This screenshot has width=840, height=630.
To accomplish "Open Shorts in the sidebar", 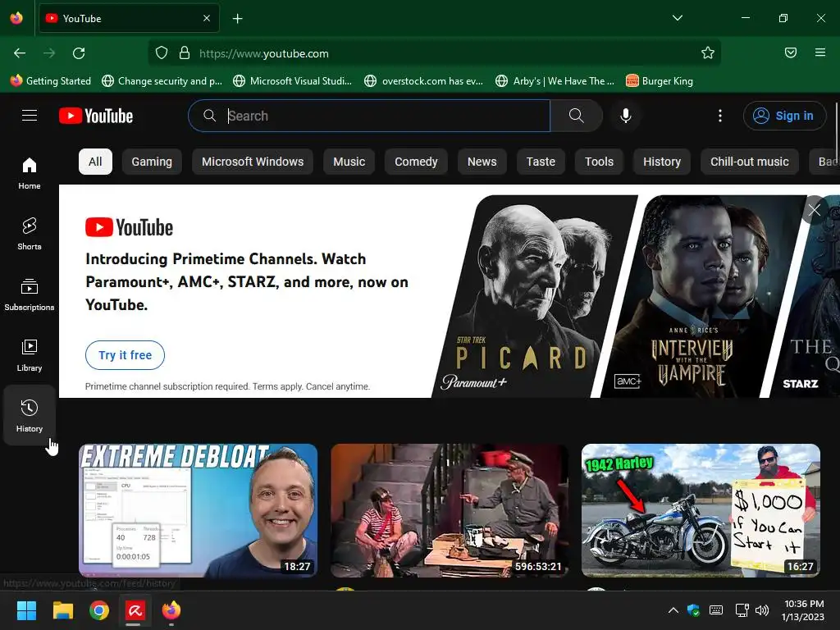I will coord(30,234).
